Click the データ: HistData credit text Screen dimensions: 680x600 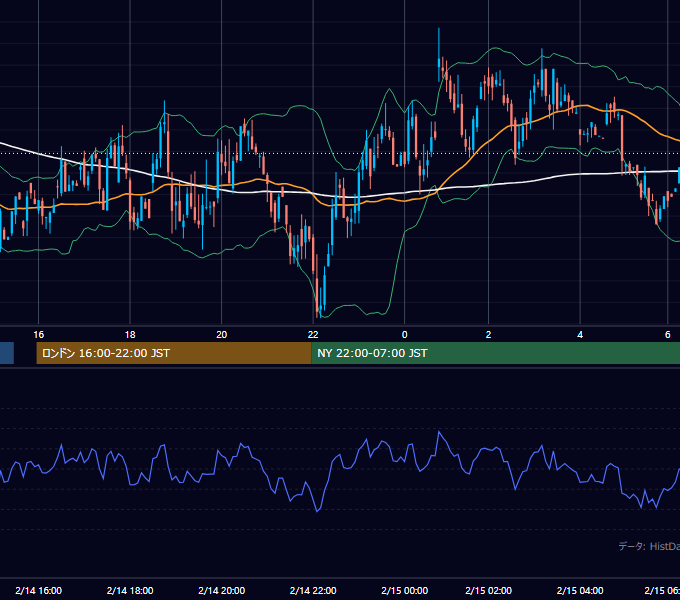click(x=649, y=546)
